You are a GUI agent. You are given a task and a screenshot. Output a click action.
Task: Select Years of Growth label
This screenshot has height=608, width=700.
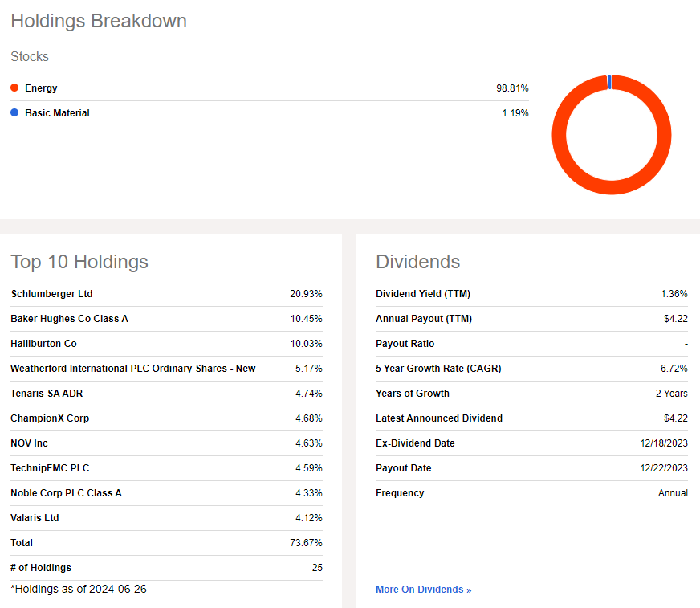pyautogui.click(x=413, y=393)
